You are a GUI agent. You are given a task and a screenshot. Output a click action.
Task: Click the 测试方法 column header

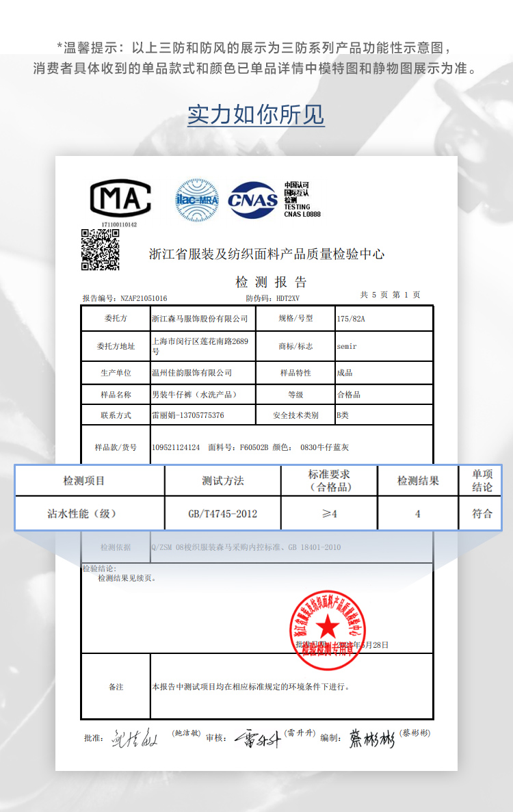click(222, 481)
